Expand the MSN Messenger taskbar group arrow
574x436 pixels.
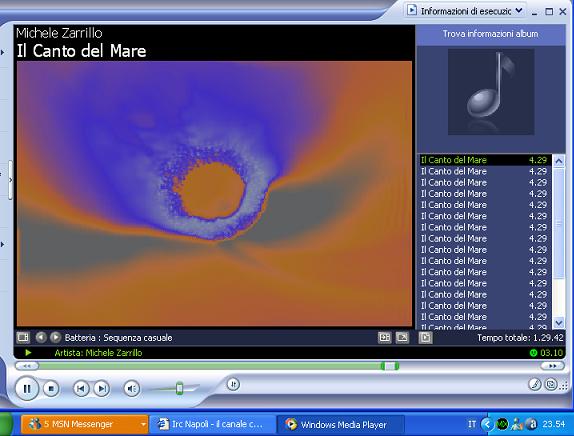(143, 425)
